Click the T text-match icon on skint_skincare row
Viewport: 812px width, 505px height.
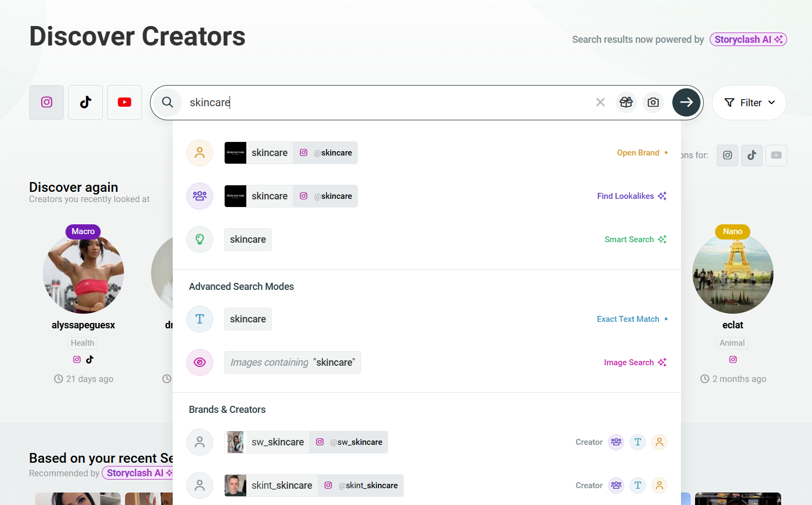637,485
